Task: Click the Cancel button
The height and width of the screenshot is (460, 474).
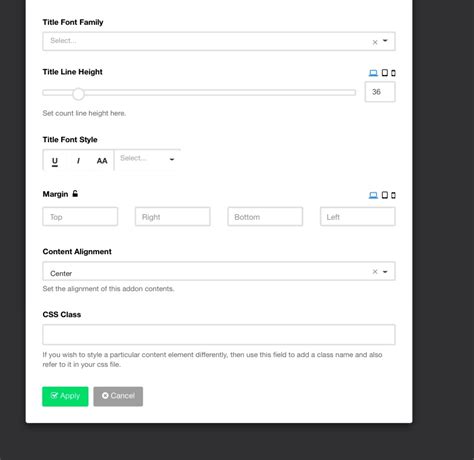Action: (x=118, y=396)
